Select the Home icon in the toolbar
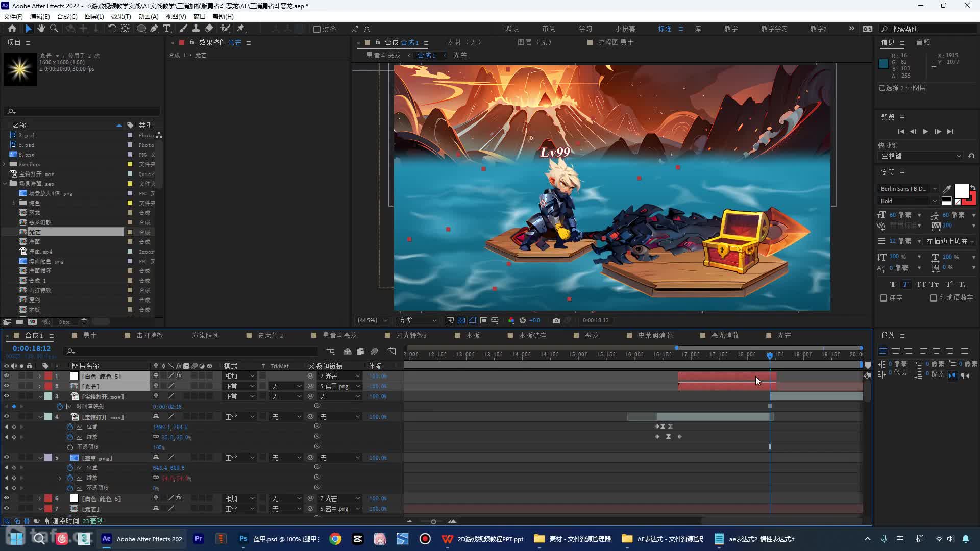Screen dimensions: 980x551 pos(12,29)
